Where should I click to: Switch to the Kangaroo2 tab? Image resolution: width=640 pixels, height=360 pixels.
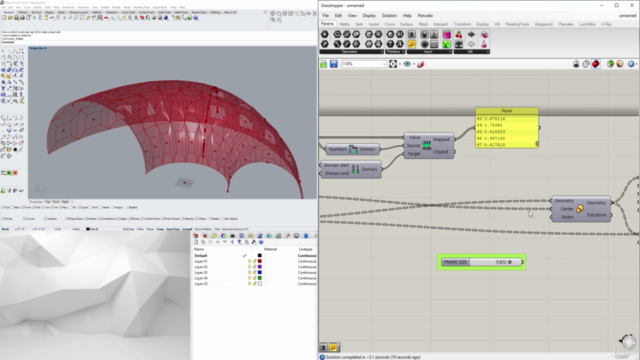(x=544, y=24)
